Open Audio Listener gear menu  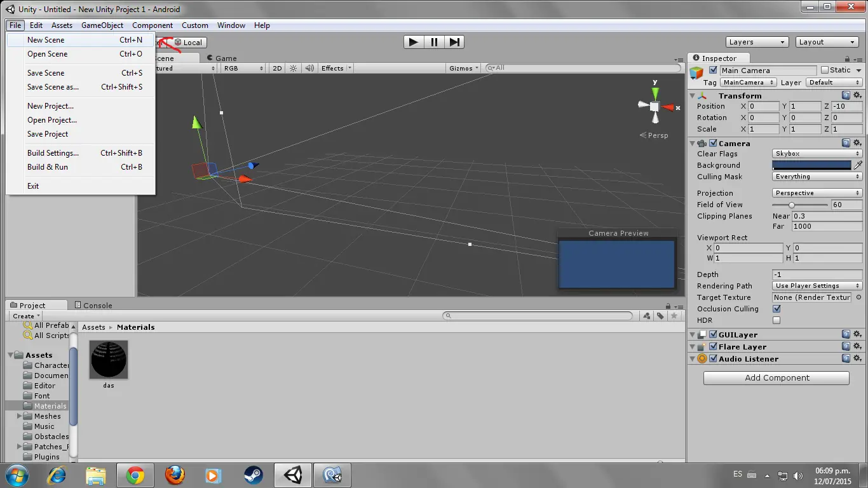857,358
